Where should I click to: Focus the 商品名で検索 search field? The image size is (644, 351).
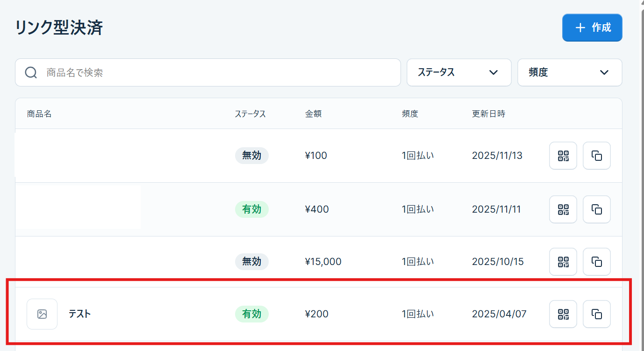220,72
